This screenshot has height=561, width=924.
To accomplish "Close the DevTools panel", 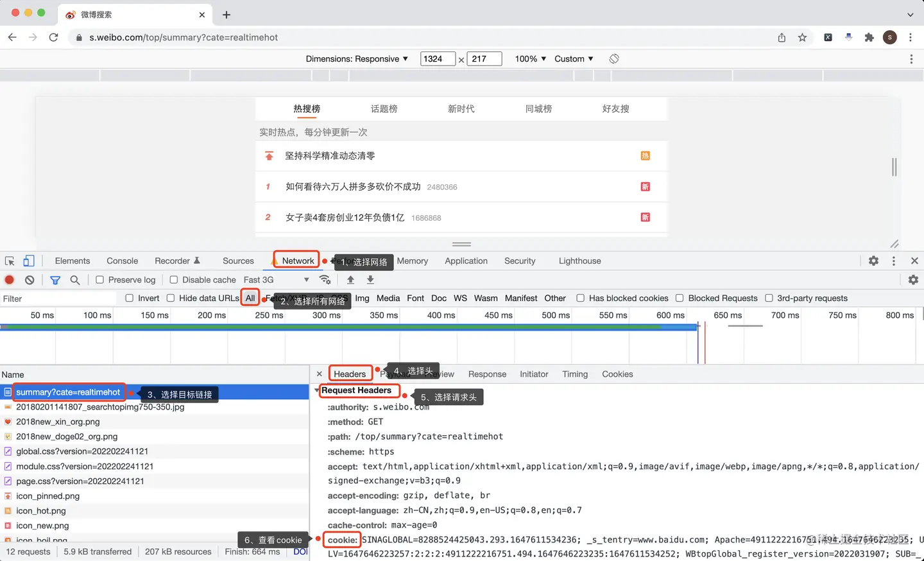I will [914, 261].
